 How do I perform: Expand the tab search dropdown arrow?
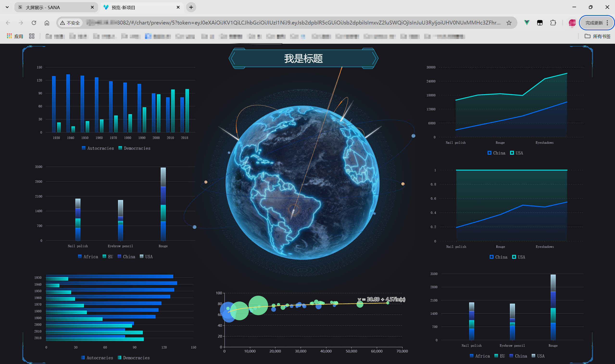(7, 7)
